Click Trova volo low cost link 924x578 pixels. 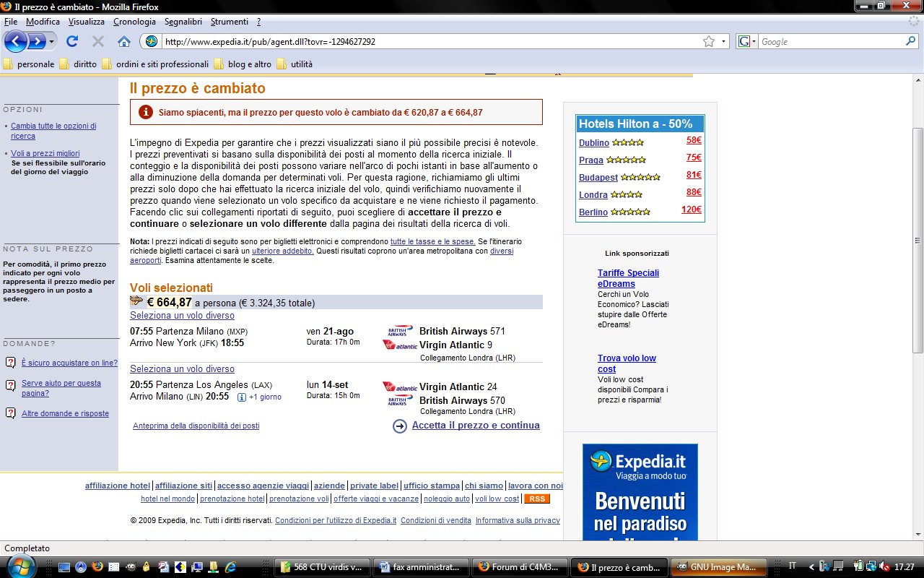(627, 363)
